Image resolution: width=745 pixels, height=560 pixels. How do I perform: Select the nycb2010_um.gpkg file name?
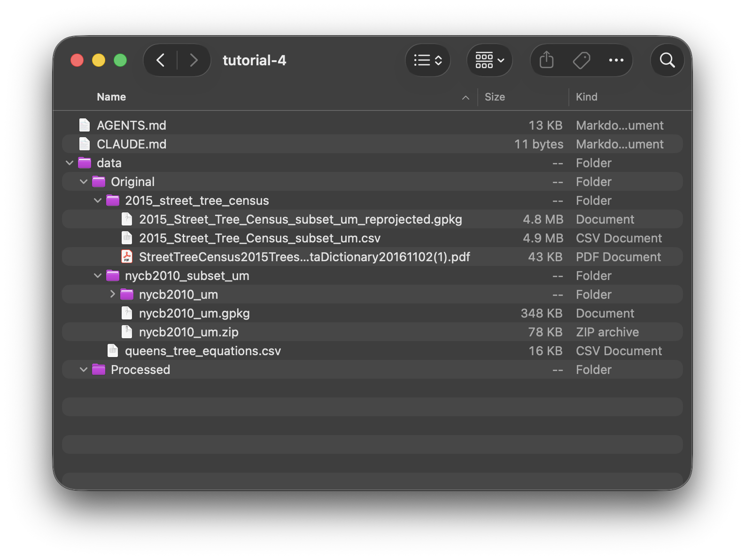pyautogui.click(x=194, y=313)
